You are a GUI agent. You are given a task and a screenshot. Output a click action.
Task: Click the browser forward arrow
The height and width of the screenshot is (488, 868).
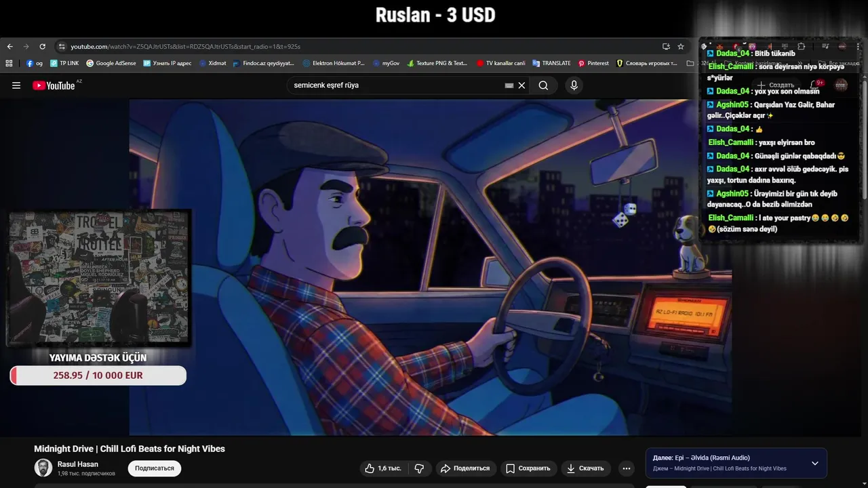(26, 47)
